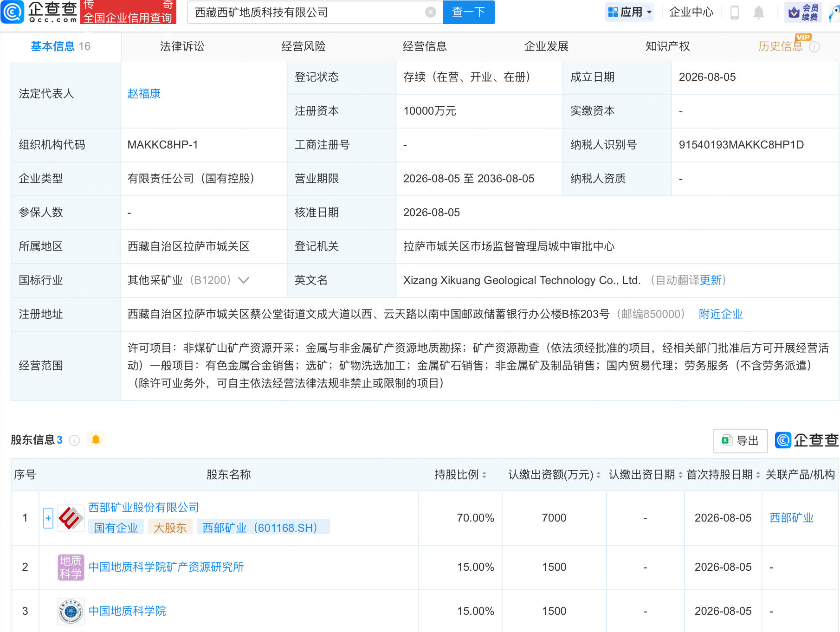Viewport: 840px width, 632px height.
Task: Click the orange bell alert next to 股东信息
Action: [x=96, y=439]
